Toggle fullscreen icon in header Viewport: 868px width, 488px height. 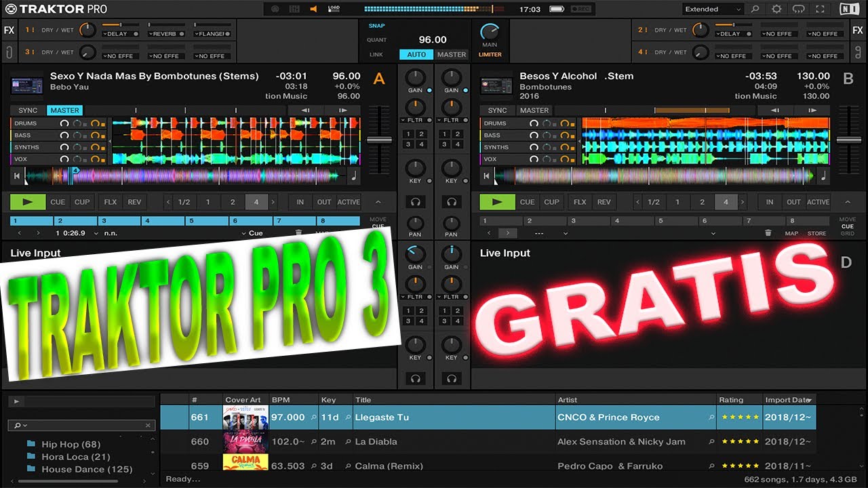(821, 9)
